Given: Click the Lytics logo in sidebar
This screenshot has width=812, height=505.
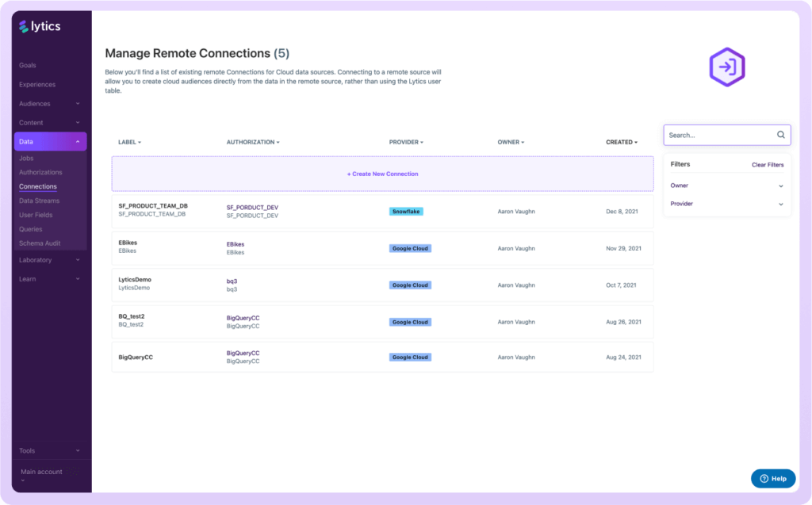Looking at the screenshot, I should click(x=40, y=27).
